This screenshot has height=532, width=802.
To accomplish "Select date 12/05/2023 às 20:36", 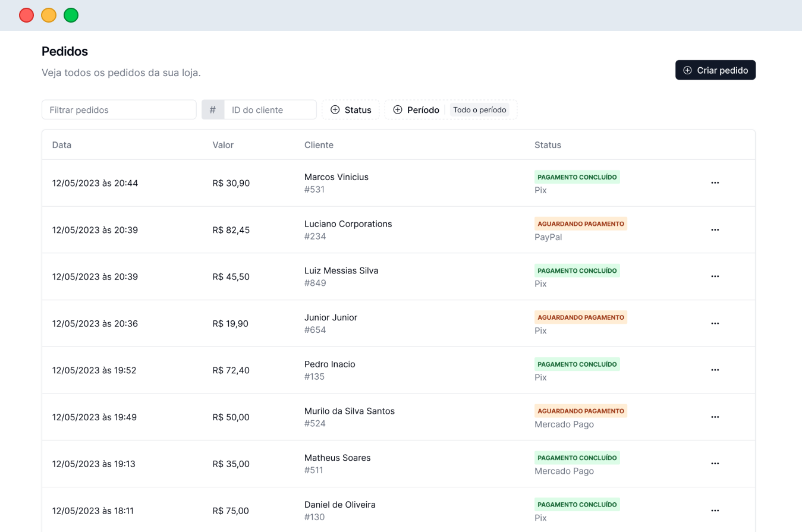I will tap(95, 323).
